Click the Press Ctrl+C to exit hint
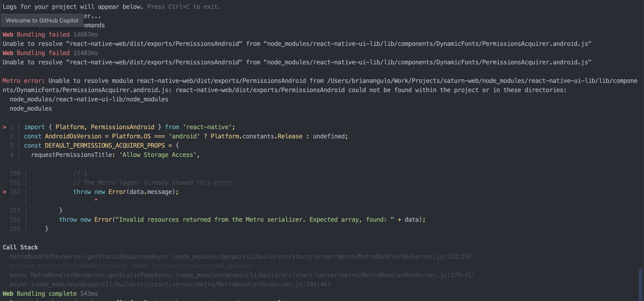This screenshot has width=644, height=301. point(184,6)
